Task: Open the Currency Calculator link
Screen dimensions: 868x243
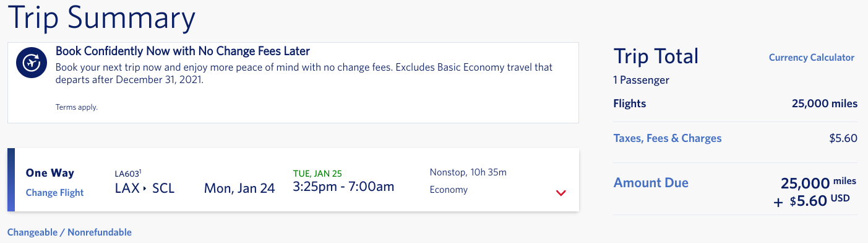Action: click(811, 57)
